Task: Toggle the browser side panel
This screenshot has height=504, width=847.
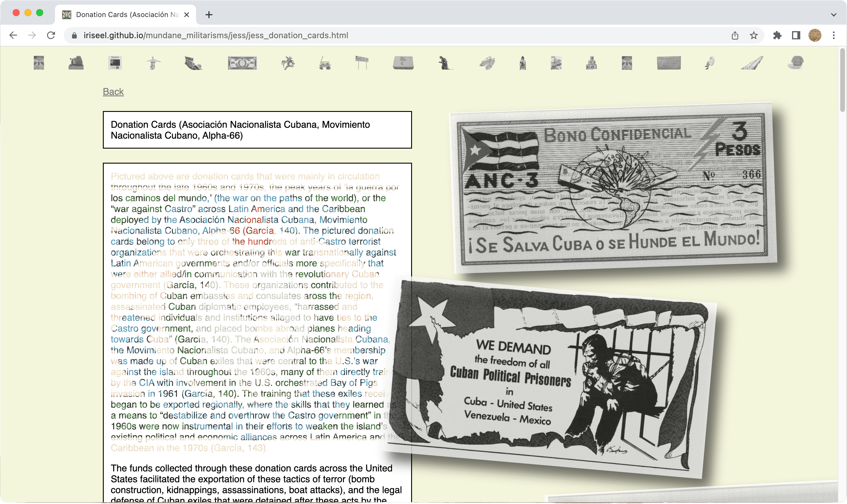Action: point(796,35)
